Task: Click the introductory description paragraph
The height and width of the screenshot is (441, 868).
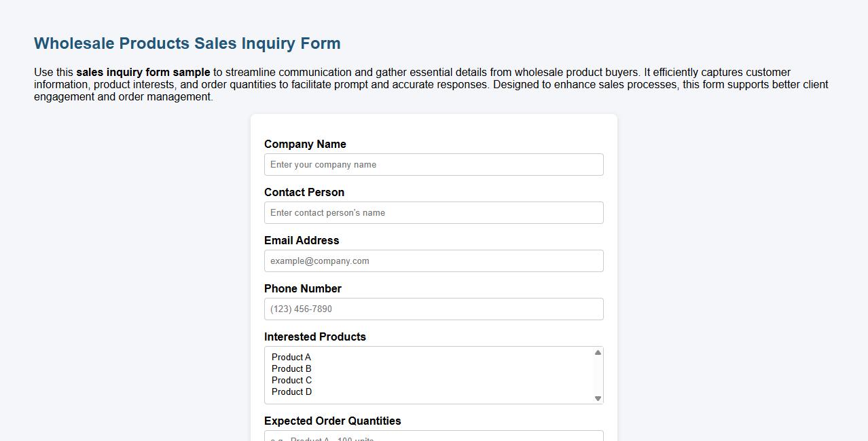Action: pos(431,84)
